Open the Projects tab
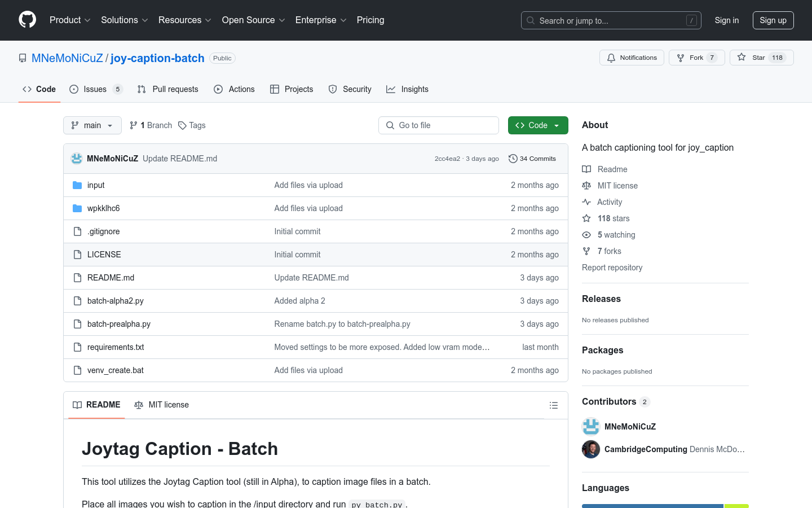This screenshot has height=508, width=812. pyautogui.click(x=292, y=89)
